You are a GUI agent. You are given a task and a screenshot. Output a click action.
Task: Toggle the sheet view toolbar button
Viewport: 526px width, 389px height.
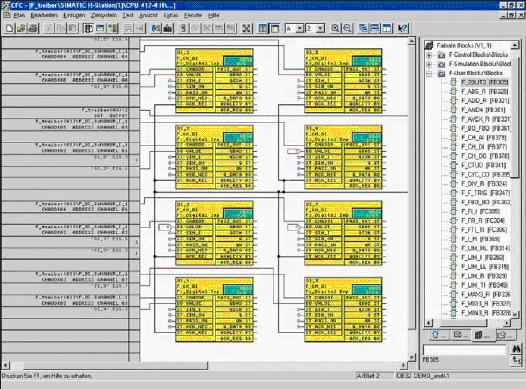pos(263,28)
